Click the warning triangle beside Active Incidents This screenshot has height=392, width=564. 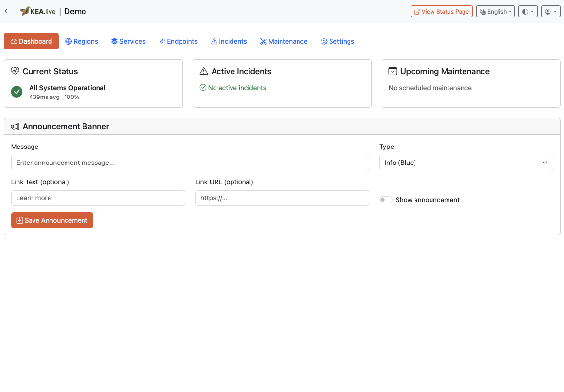click(204, 71)
